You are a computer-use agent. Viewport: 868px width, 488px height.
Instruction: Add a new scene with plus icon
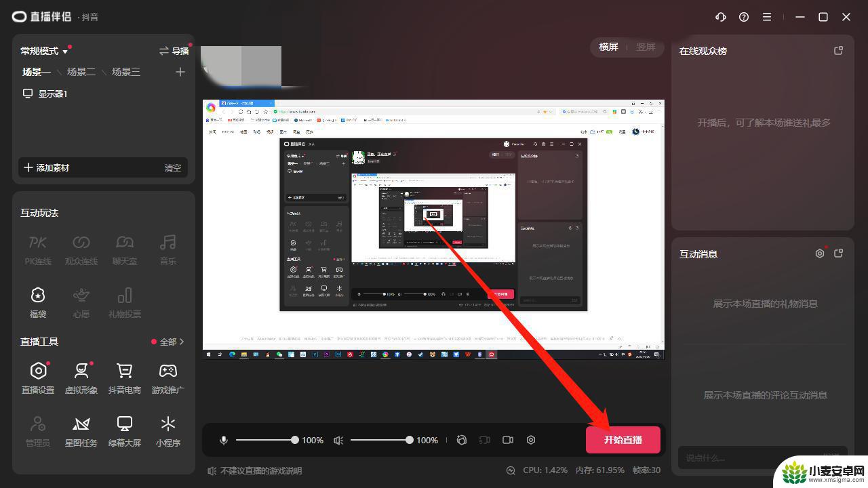(x=180, y=72)
